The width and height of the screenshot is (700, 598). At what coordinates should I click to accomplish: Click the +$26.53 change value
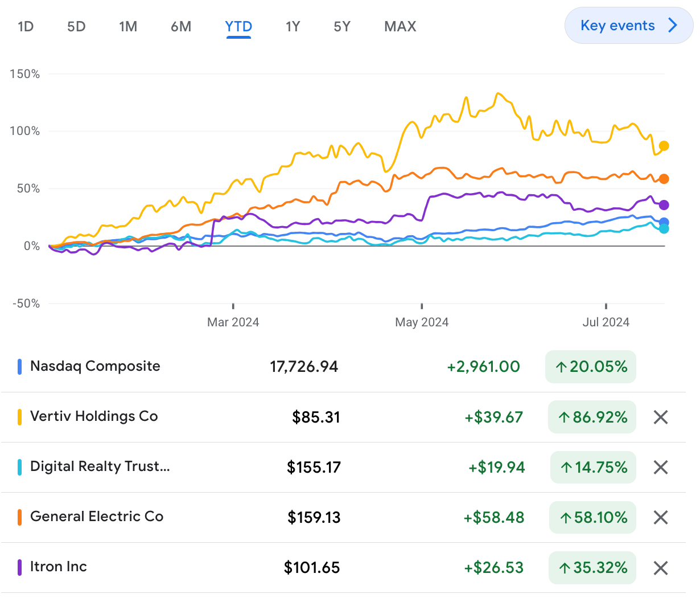(493, 568)
